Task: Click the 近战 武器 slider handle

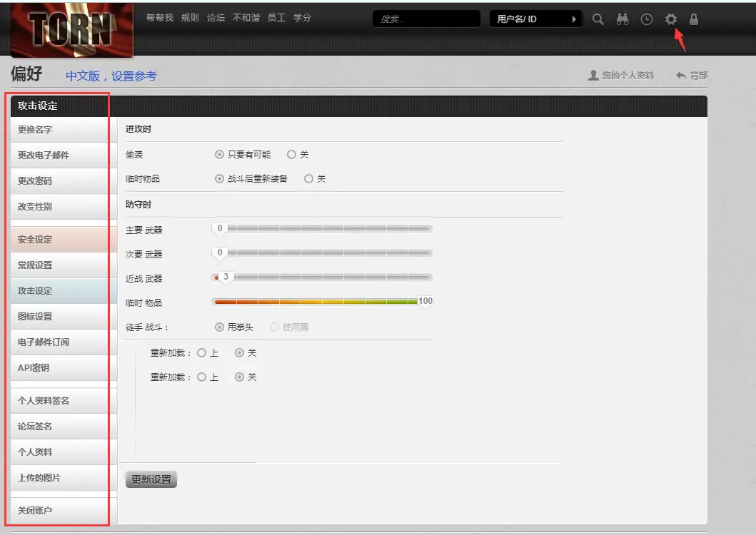Action: (225, 277)
